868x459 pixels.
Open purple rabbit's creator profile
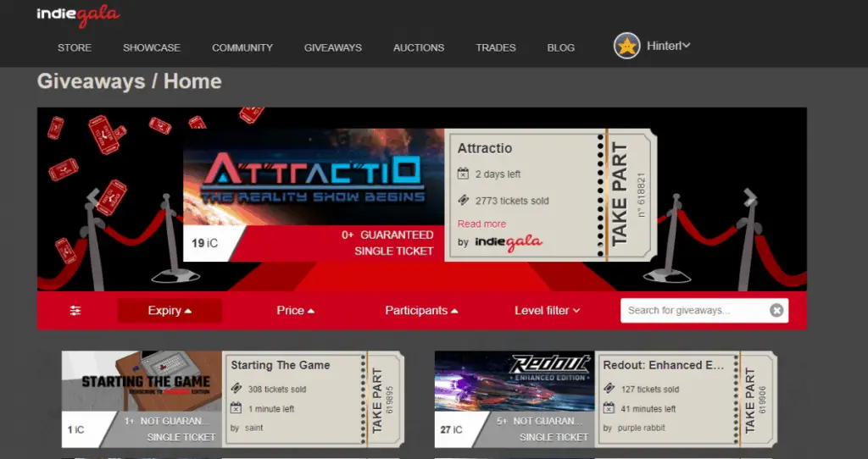tap(641, 428)
